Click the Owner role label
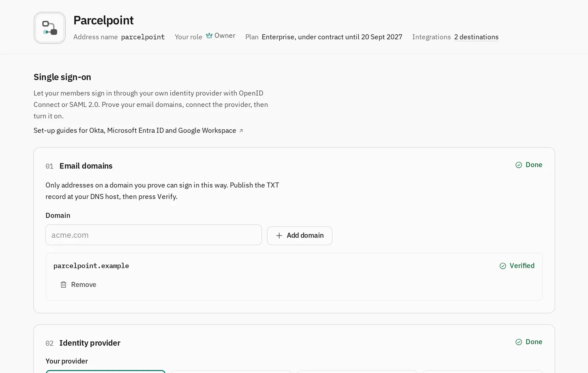This screenshot has height=373, width=588. click(x=225, y=36)
